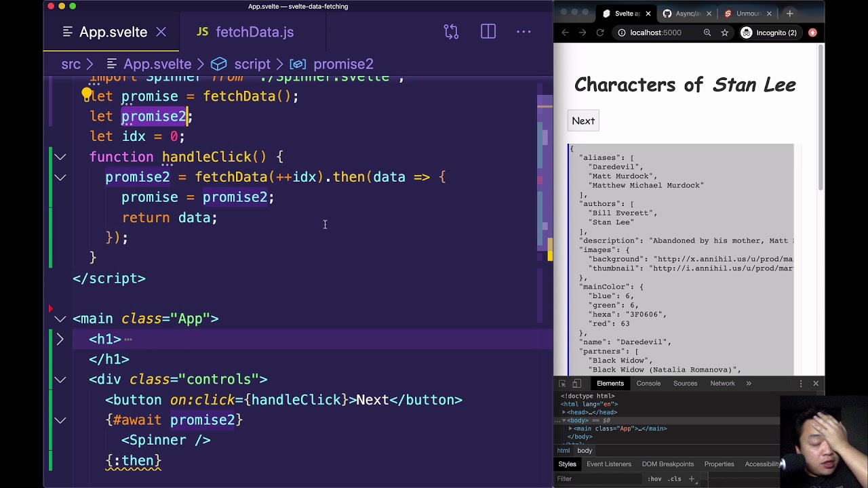Click the Next button in browser page
Viewport: 868px width, 488px height.
click(583, 121)
